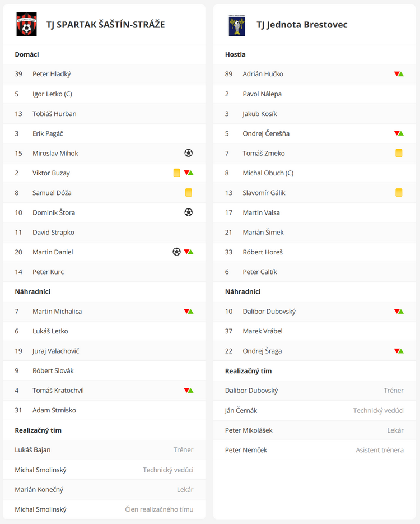420x524 pixels.
Task: Click Slavomír Gálik's yellow card icon
Action: point(399,192)
